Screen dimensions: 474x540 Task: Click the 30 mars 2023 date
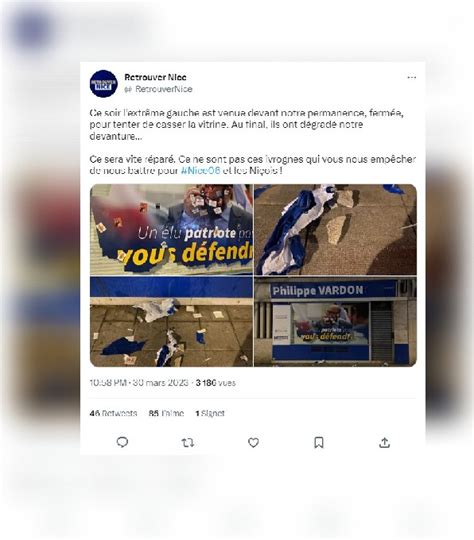point(161,383)
